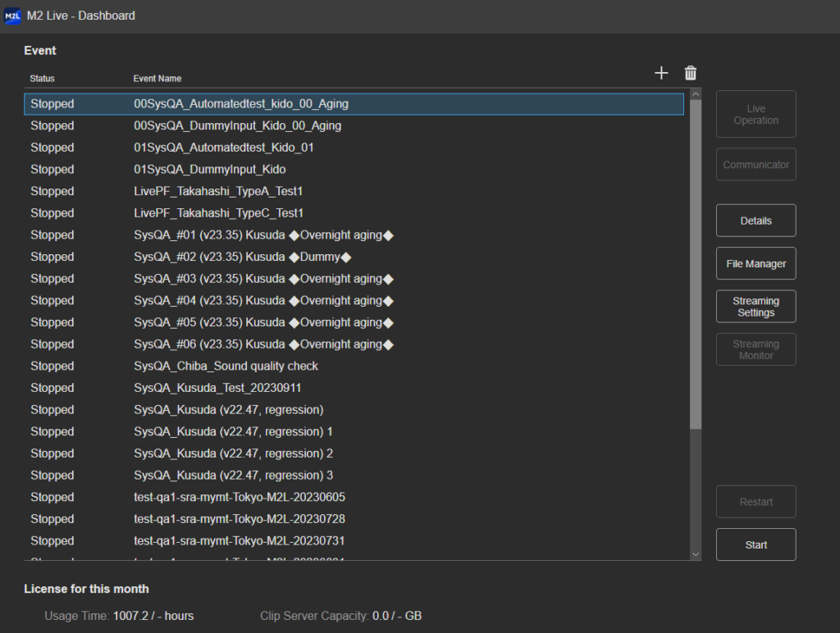Image resolution: width=840 pixels, height=633 pixels.
Task: Select event 00SysQA_DummyInput_Kido_00_Aging
Action: [x=237, y=126]
